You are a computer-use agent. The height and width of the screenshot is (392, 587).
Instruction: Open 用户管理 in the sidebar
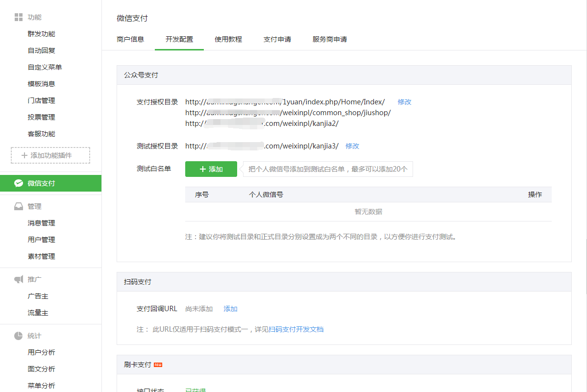(41, 240)
